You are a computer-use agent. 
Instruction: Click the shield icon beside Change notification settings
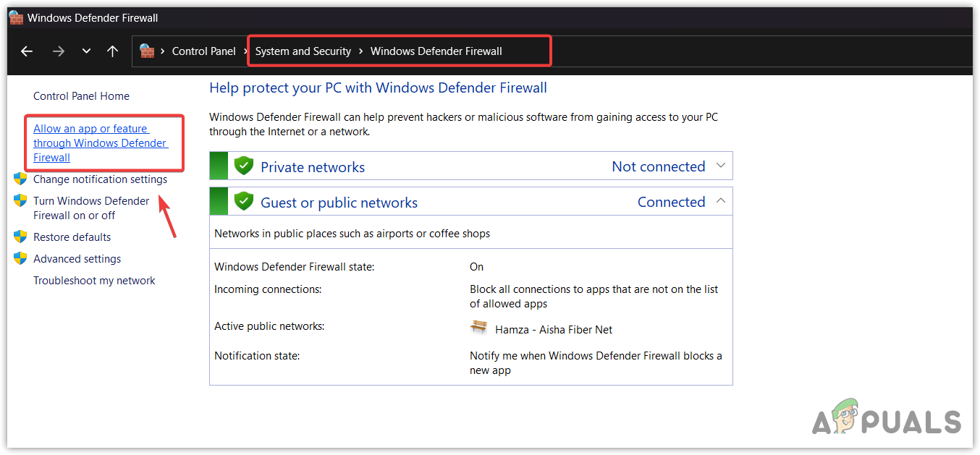[x=20, y=179]
